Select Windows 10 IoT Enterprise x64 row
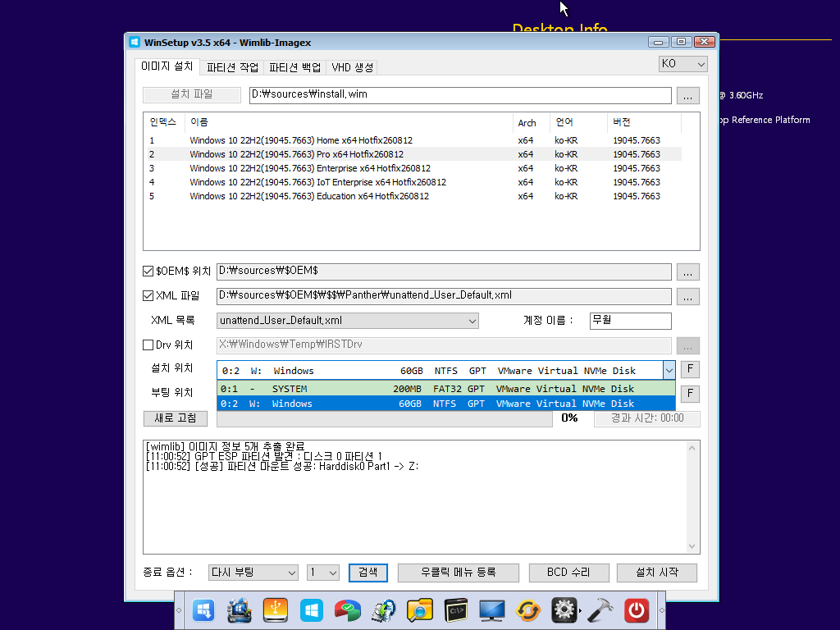This screenshot has height=630, width=840. point(414,182)
